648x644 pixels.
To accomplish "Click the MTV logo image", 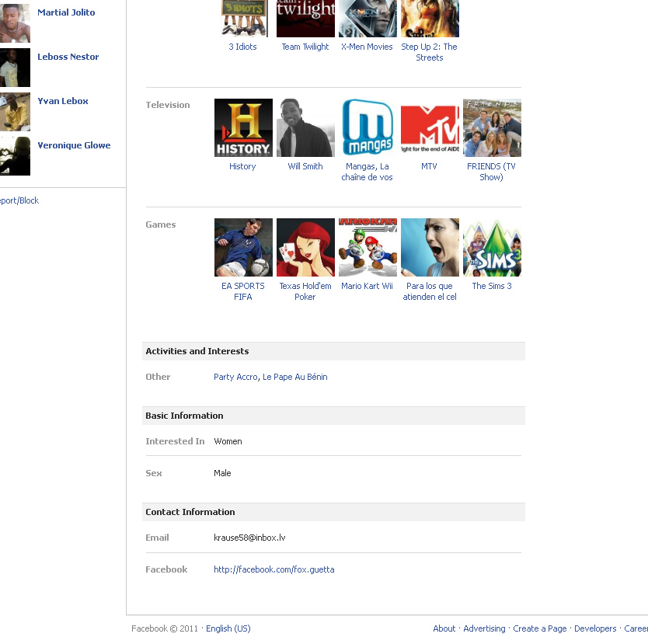I will [430, 127].
